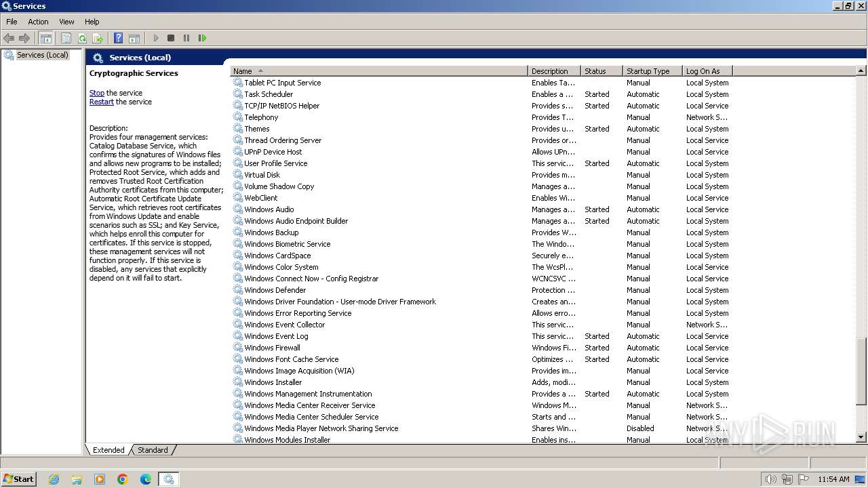Select the Virtual Disk service
Screen dimensions: 868x488
click(481, 175)
